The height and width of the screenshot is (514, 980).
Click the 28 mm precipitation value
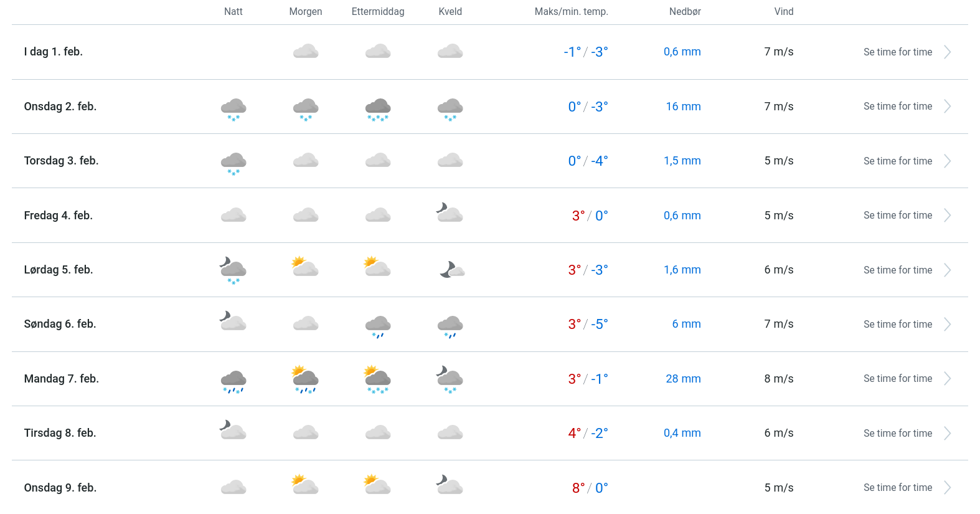[683, 379]
